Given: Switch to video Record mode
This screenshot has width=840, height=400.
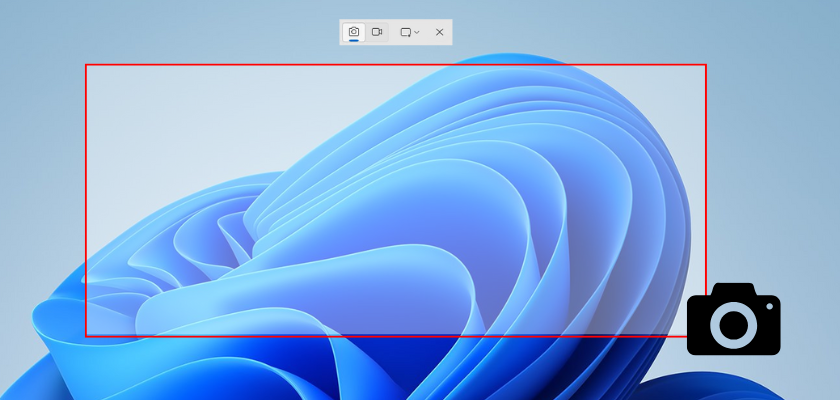Looking at the screenshot, I should coord(377,32).
